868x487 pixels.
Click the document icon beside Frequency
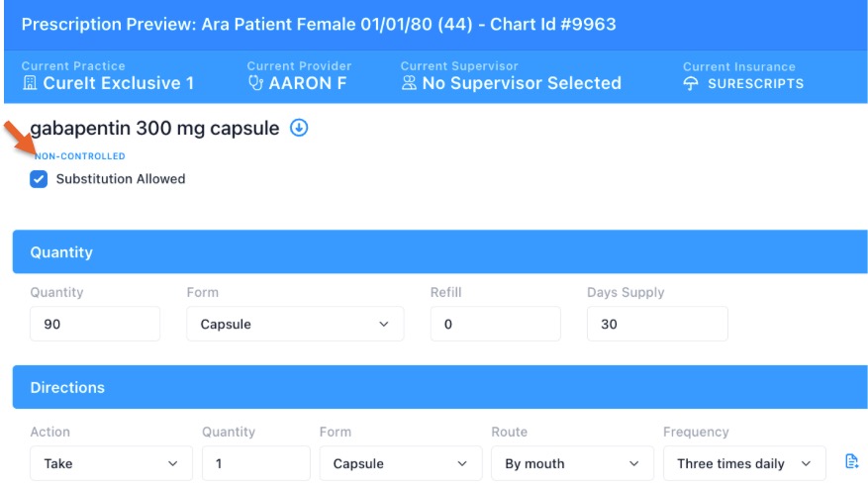click(x=851, y=461)
